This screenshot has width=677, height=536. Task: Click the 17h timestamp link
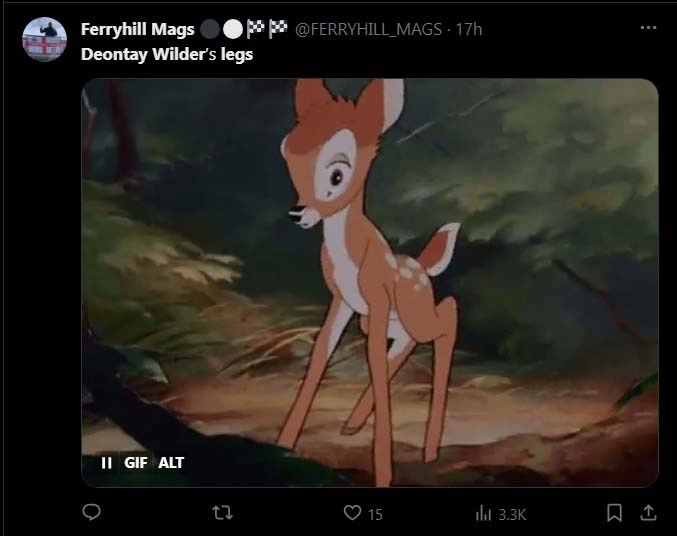coord(469,29)
